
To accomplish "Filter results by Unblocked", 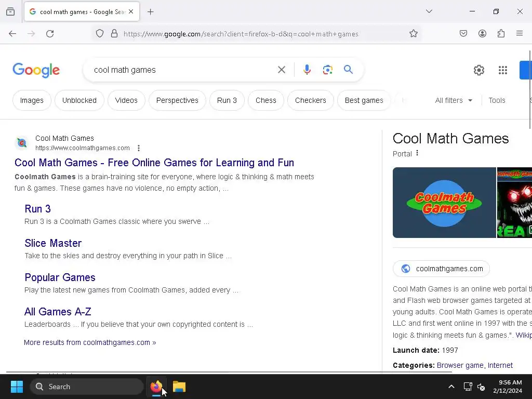I will (x=79, y=100).
